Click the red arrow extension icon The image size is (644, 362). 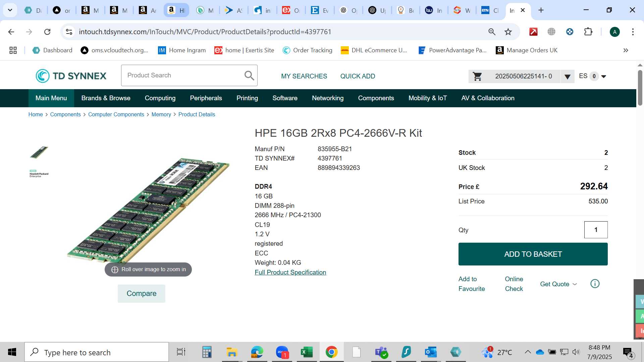533,32
